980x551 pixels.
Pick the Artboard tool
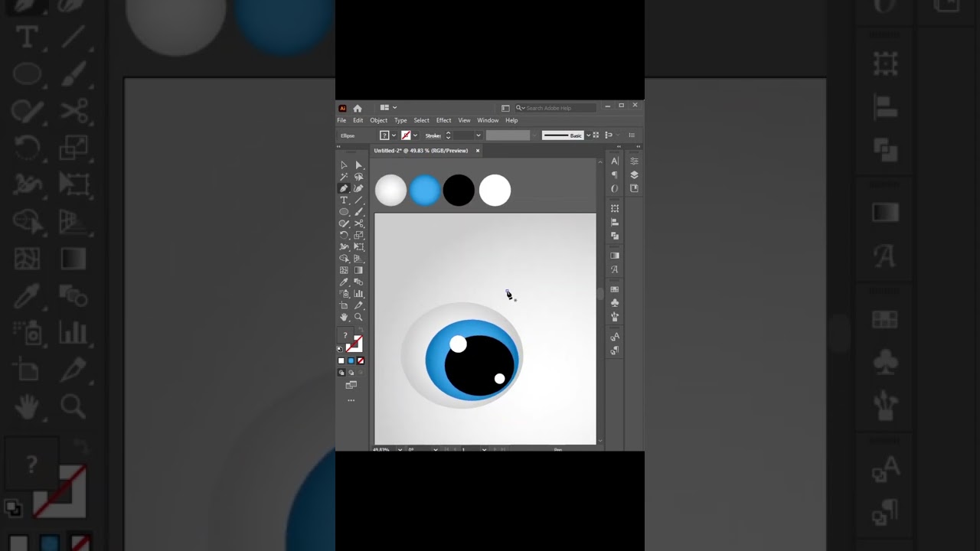pyautogui.click(x=344, y=305)
